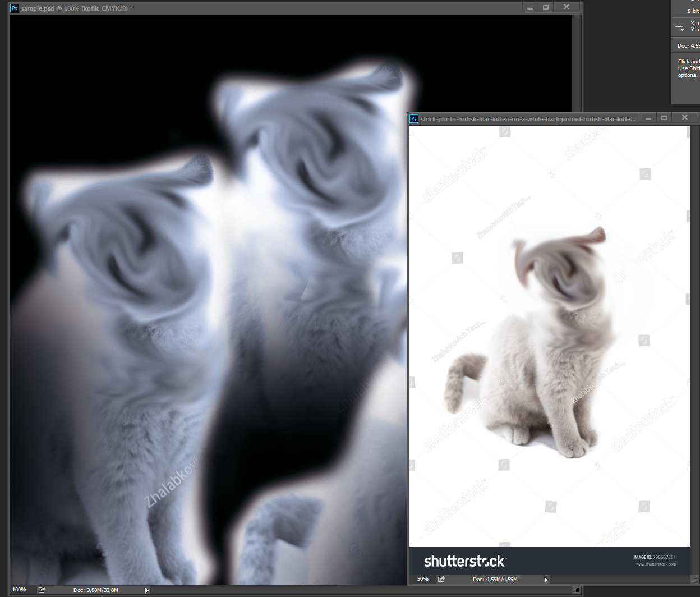The width and height of the screenshot is (700, 597).
Task: Click the 'Doc: 3,88M/32,8M' status text
Action: point(96,590)
